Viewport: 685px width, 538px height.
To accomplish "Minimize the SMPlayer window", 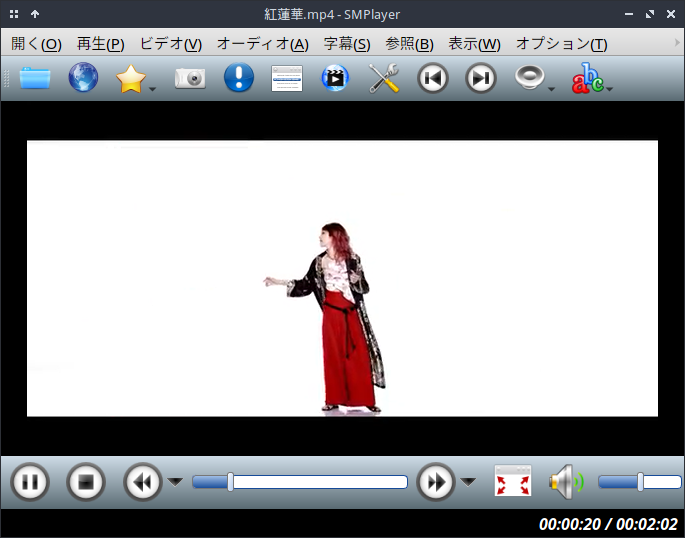I will tap(629, 14).
